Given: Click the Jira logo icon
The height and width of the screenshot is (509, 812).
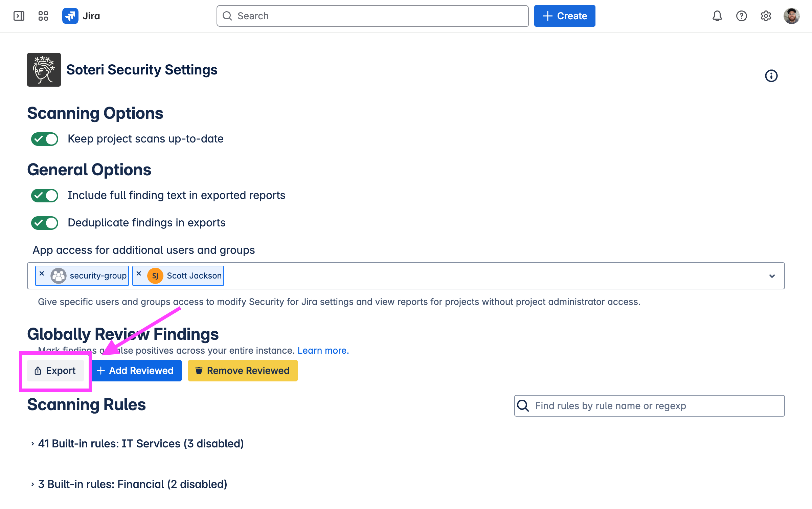Looking at the screenshot, I should [x=70, y=16].
